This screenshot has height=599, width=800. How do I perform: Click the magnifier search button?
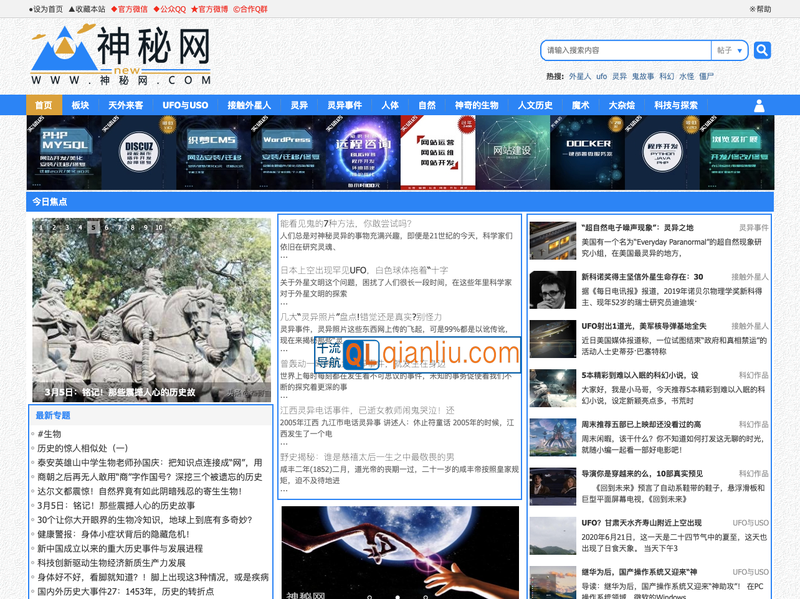tap(762, 50)
